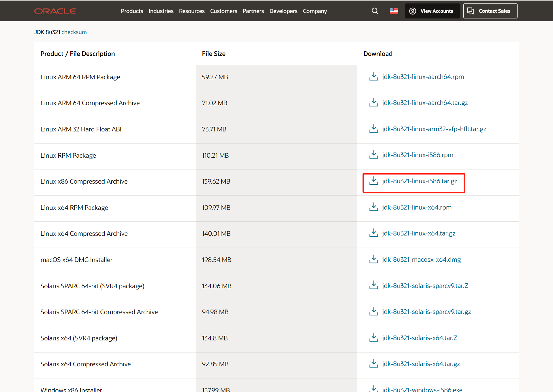
Task: Select 'Solaris SPARC 64-bit (SVR4 package)' text
Action: click(x=92, y=286)
